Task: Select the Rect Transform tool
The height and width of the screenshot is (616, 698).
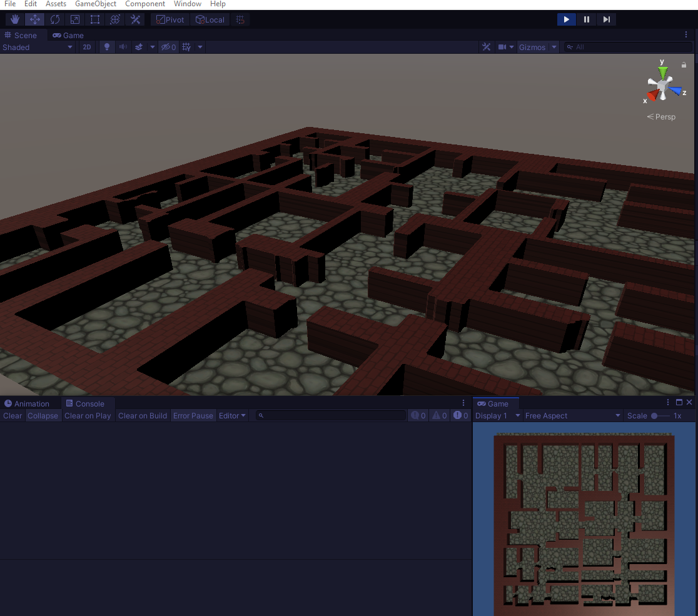Action: pyautogui.click(x=95, y=19)
